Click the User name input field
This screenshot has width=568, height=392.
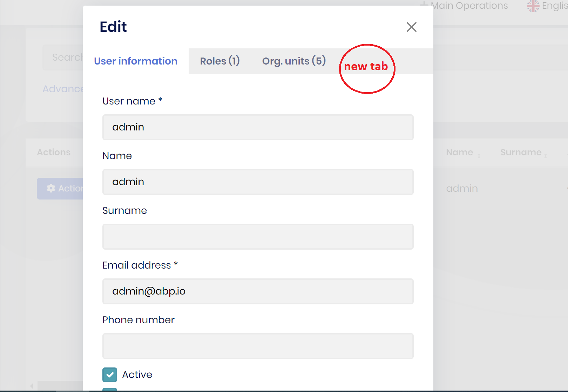click(258, 127)
